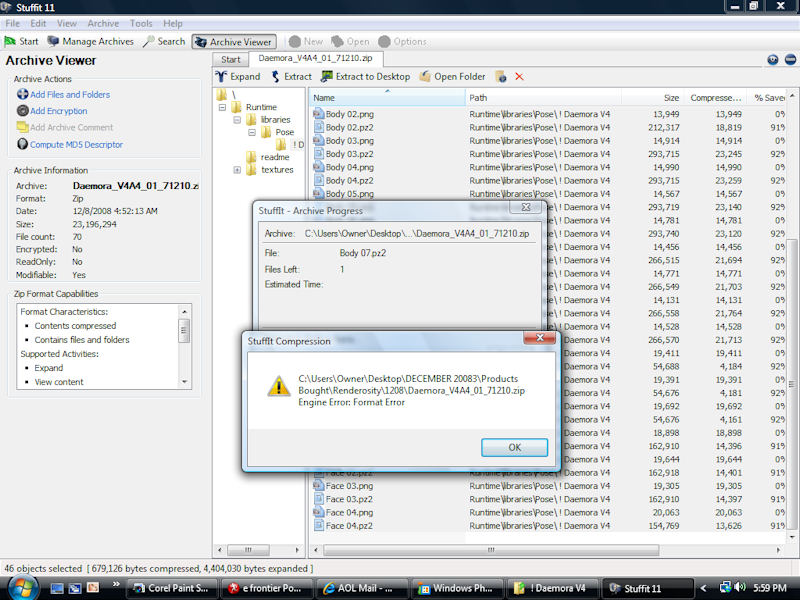Image resolution: width=800 pixels, height=600 pixels.
Task: Select Body 03.png file row
Action: (548, 140)
